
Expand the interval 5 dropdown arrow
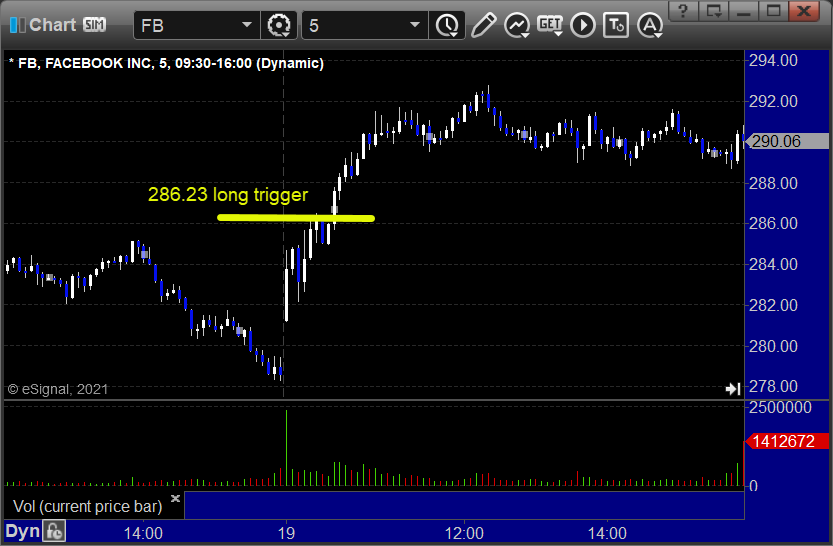pyautogui.click(x=415, y=25)
